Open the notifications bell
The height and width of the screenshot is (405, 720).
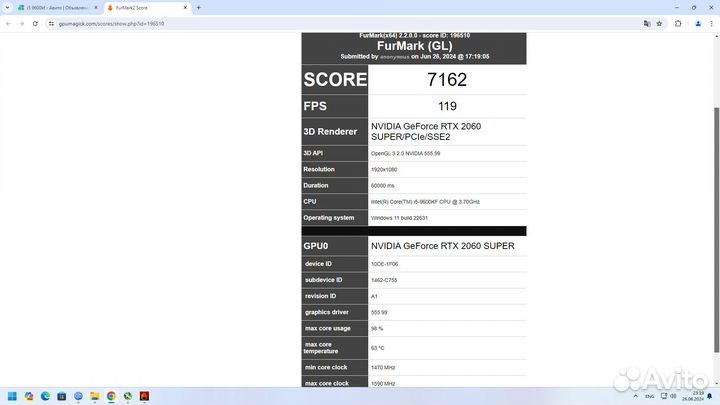coord(710,396)
